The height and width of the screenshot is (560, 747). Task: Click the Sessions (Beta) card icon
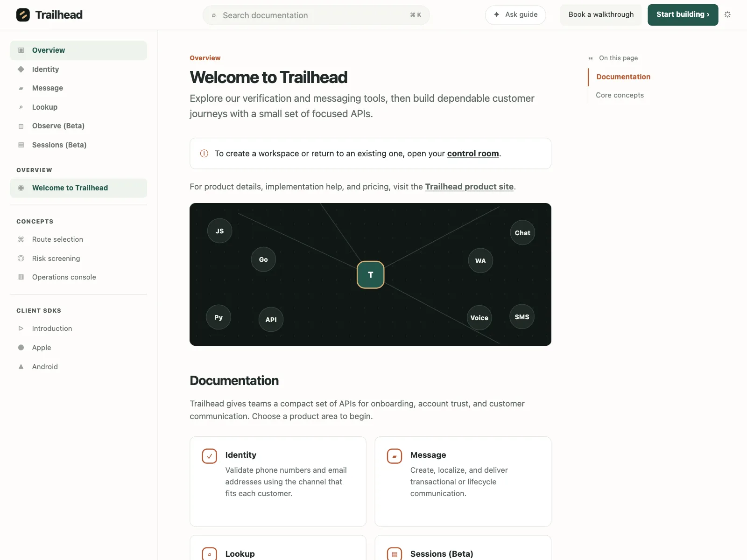tap(395, 554)
